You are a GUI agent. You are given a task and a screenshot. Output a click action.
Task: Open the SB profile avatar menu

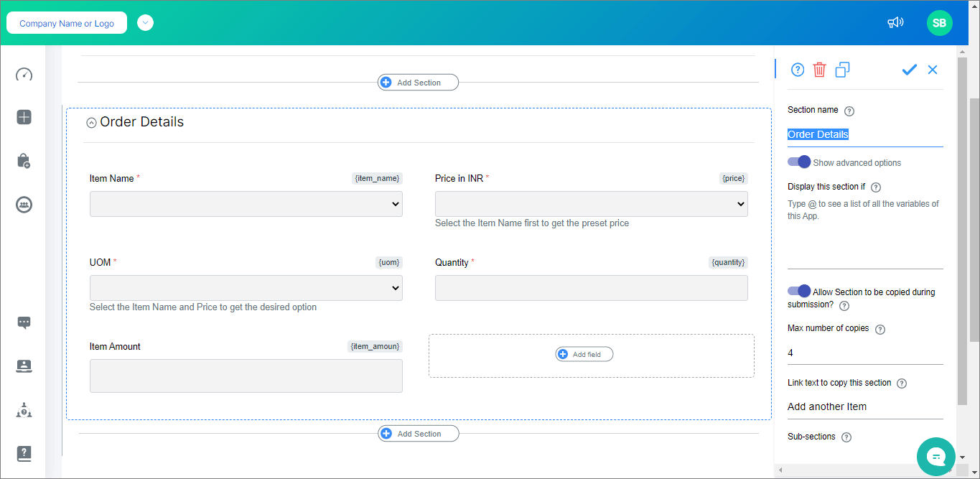click(x=939, y=22)
